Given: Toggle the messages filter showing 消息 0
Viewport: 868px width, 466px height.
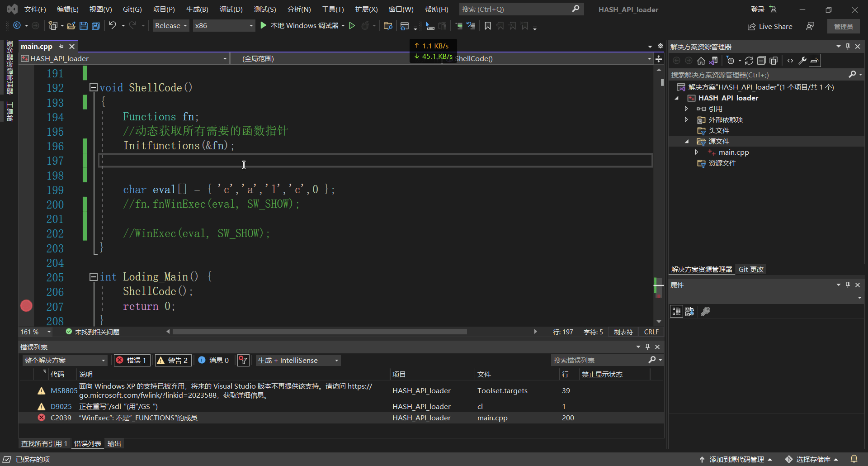Looking at the screenshot, I should click(214, 360).
